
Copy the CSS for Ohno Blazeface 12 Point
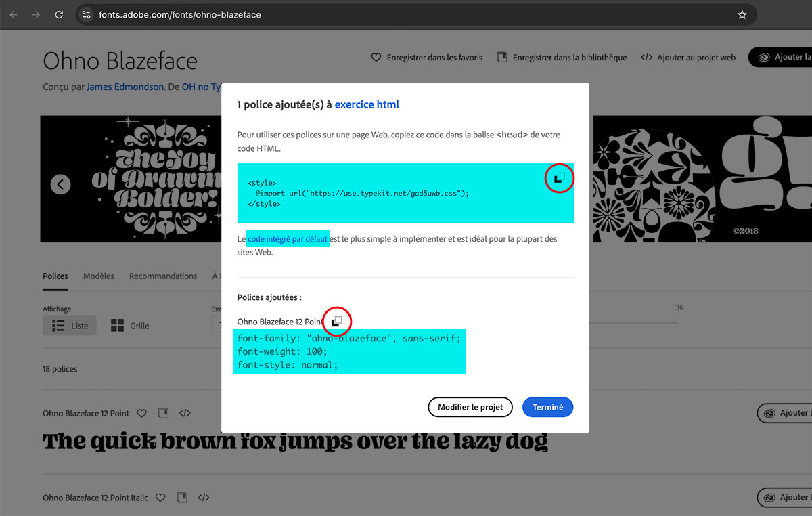[x=336, y=321]
